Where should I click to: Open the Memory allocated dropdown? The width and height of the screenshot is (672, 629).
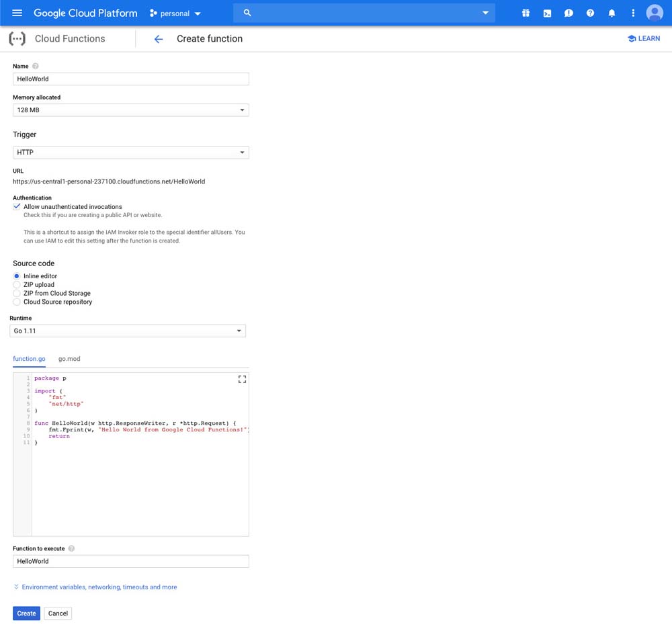(131, 110)
